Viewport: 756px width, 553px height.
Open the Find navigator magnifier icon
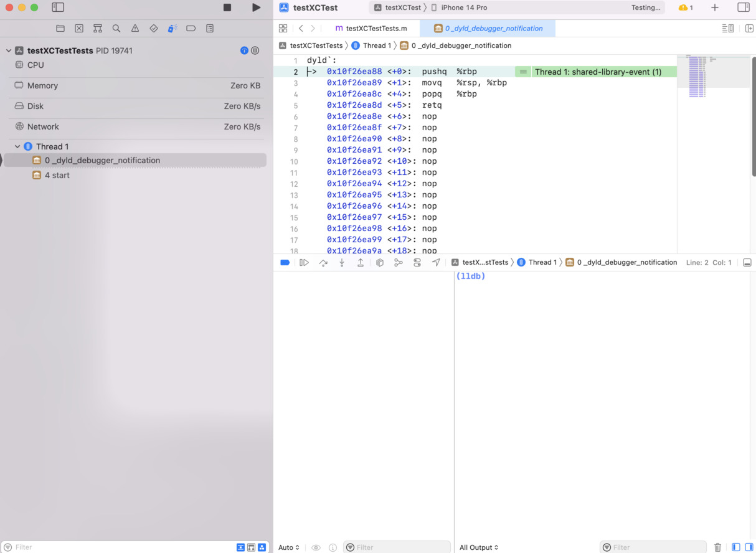116,29
